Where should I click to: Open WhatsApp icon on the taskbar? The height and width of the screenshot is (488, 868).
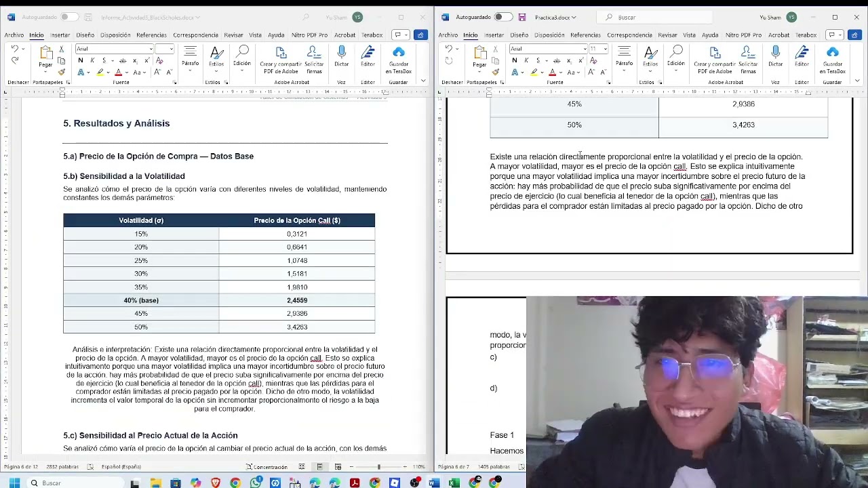pyautogui.click(x=256, y=483)
